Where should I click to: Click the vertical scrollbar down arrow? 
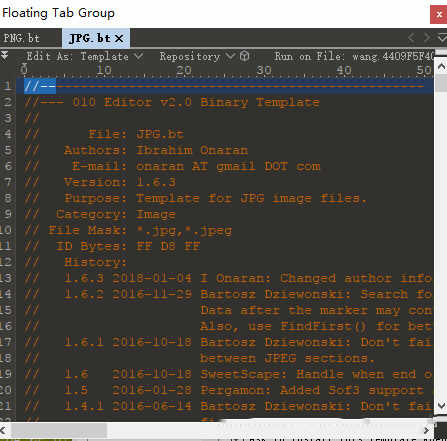tap(441, 406)
